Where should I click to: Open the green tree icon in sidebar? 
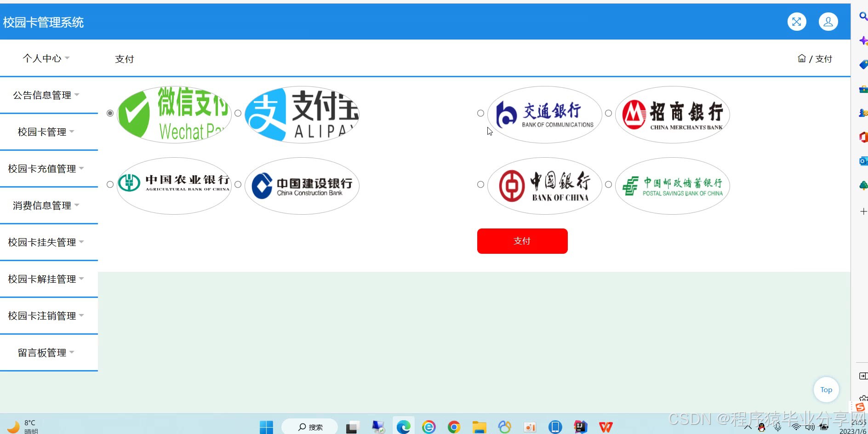(x=863, y=185)
